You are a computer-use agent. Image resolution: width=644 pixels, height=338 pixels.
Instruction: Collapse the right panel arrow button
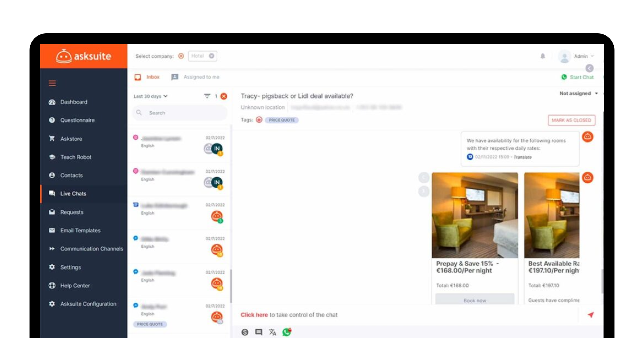(589, 68)
